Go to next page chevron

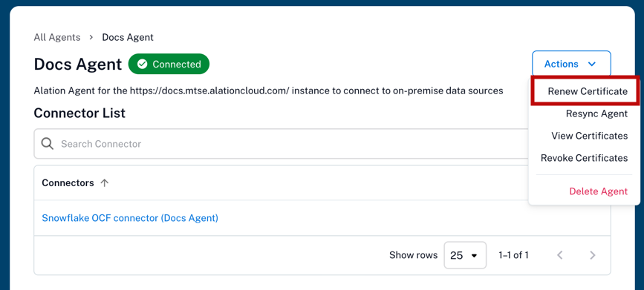[592, 255]
